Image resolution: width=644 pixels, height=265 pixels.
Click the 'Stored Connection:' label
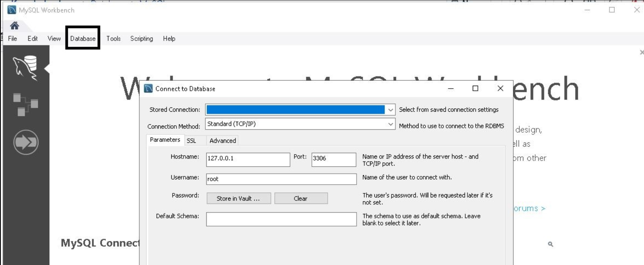[x=175, y=110]
